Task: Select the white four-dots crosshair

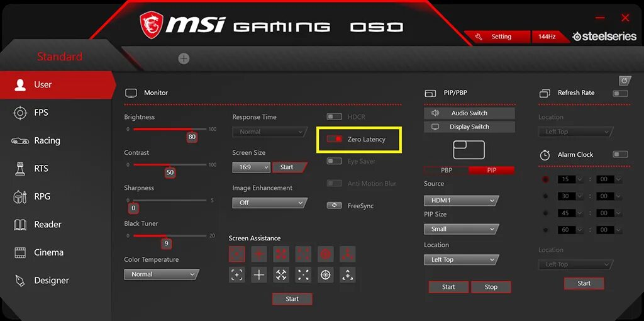Action: pyautogui.click(x=304, y=274)
